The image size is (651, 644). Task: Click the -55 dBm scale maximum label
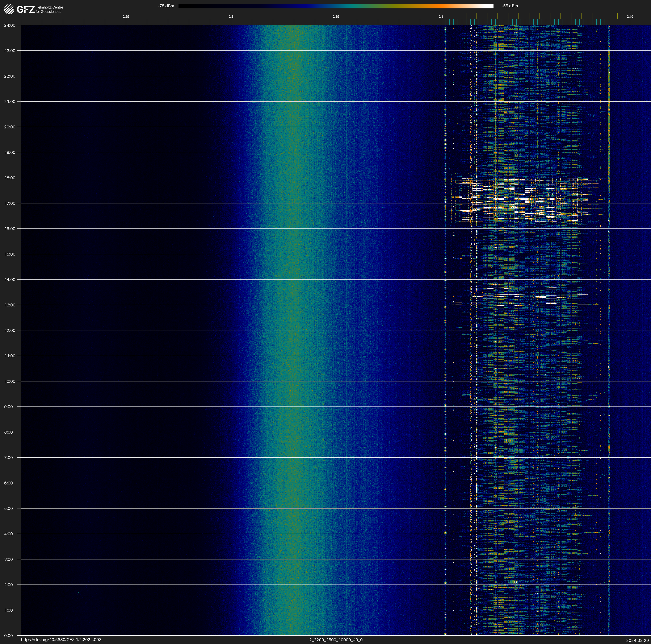pos(509,6)
